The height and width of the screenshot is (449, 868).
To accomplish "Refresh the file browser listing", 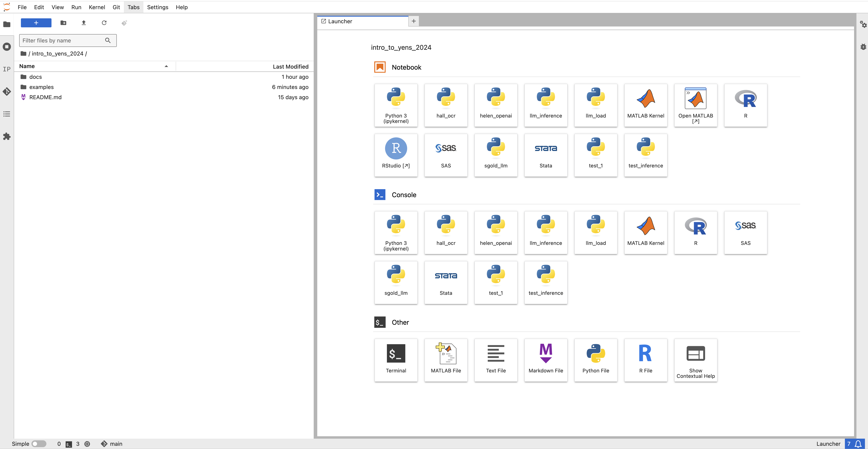I will pyautogui.click(x=104, y=23).
